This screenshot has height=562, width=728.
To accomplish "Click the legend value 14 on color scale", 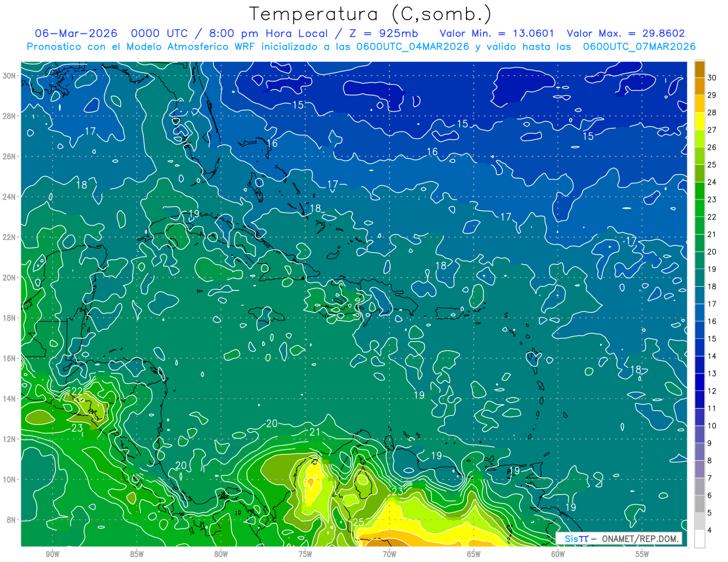I will coord(712,356).
